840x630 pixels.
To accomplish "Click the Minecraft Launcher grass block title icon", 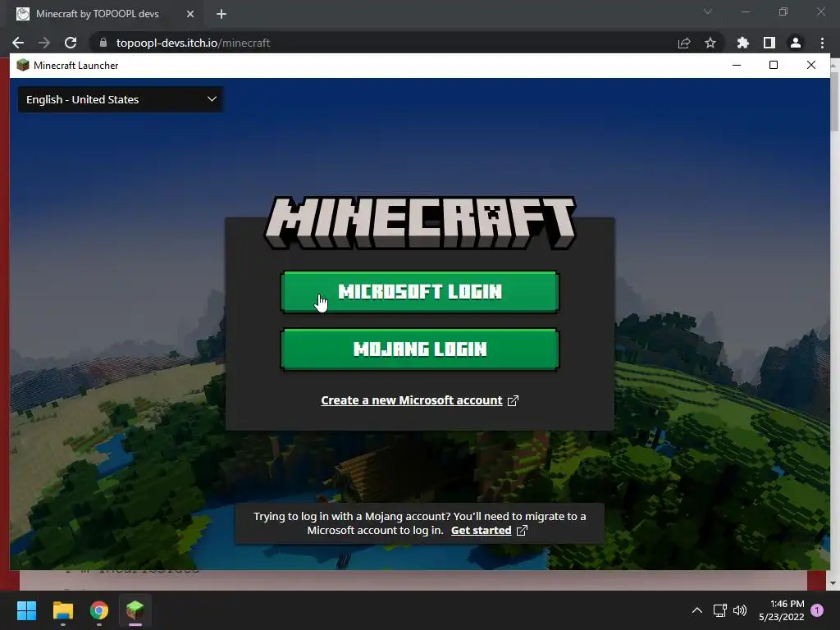I will click(x=23, y=66).
